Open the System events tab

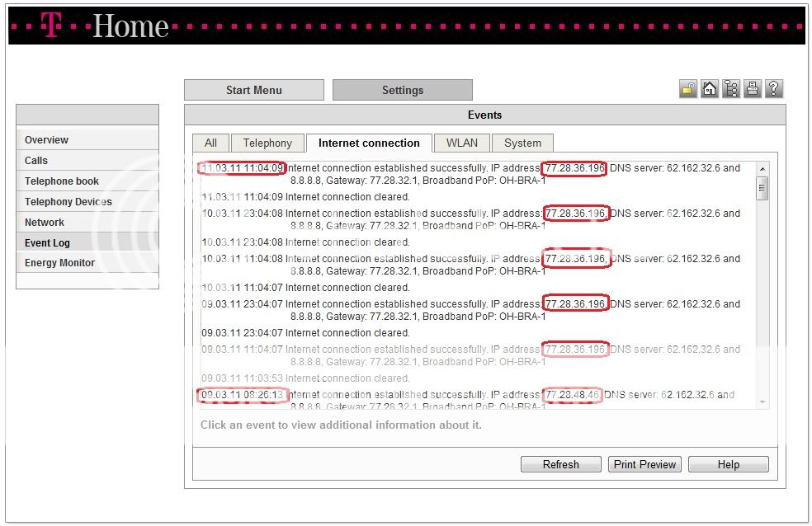point(522,143)
